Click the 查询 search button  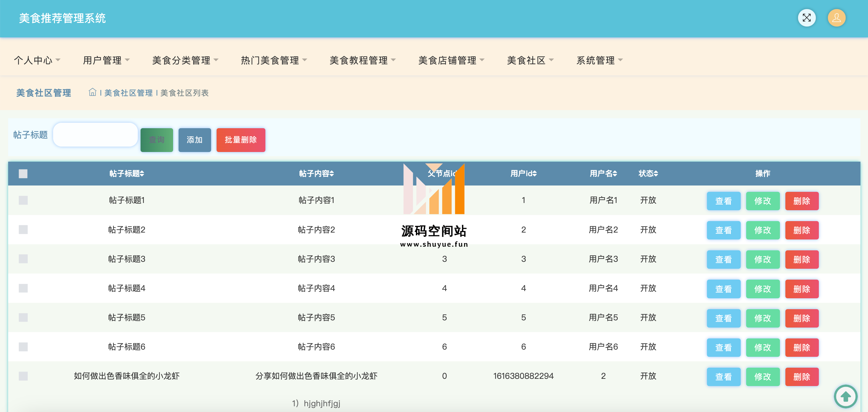[157, 140]
